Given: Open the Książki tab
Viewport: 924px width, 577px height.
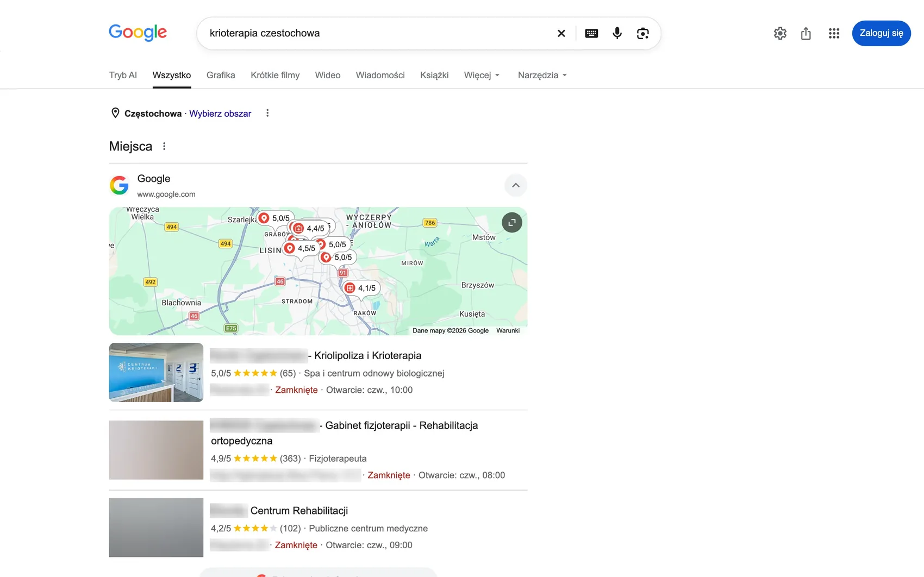Looking at the screenshot, I should click(x=434, y=75).
